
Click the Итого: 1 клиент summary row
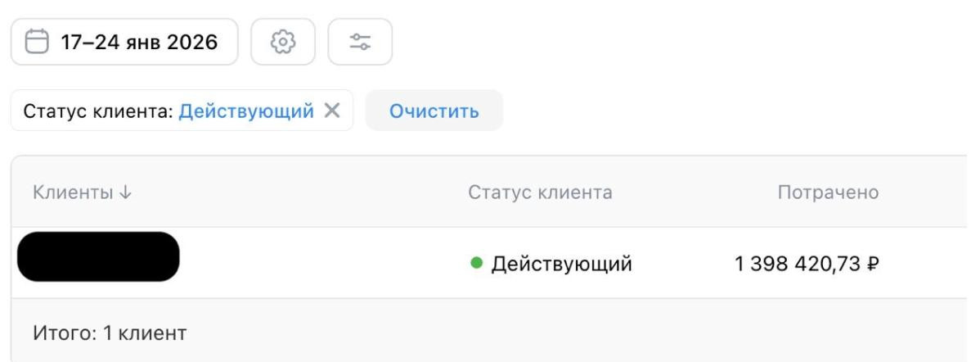click(x=110, y=333)
